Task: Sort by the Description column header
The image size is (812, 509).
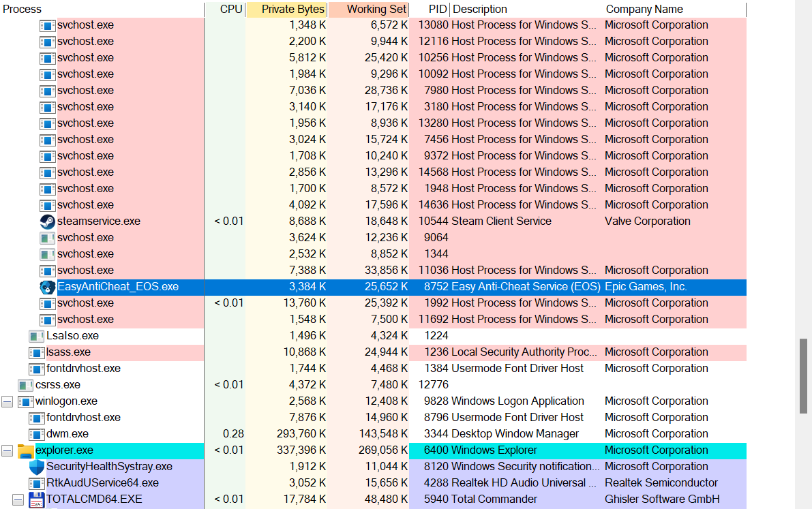Action: [526, 10]
